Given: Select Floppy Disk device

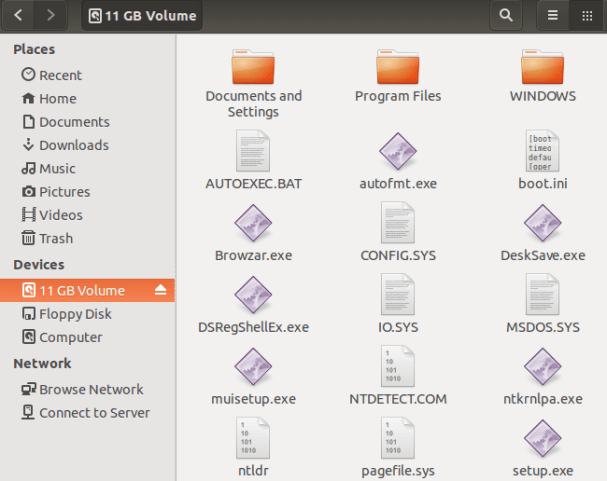Looking at the screenshot, I should (67, 313).
